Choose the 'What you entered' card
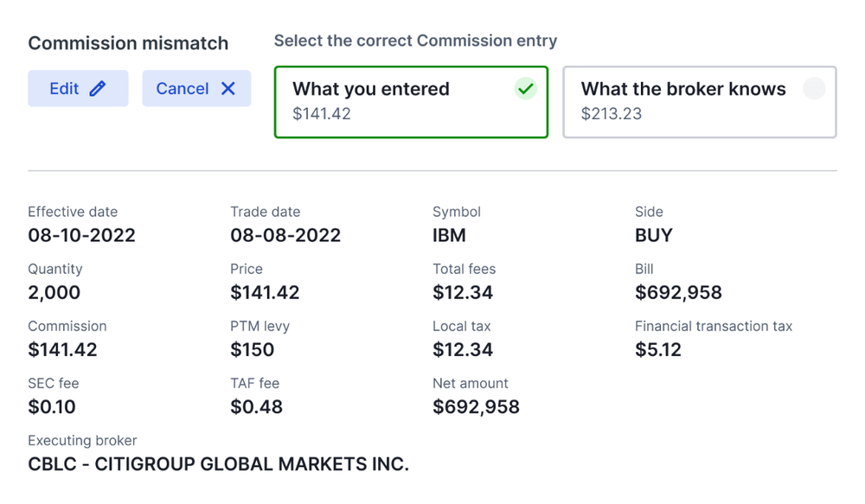 [411, 102]
